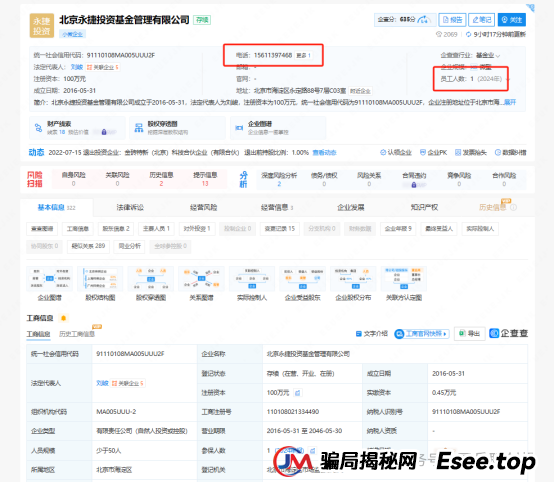
Task: Open the 股权穿透图 card
Action: tap(177, 128)
